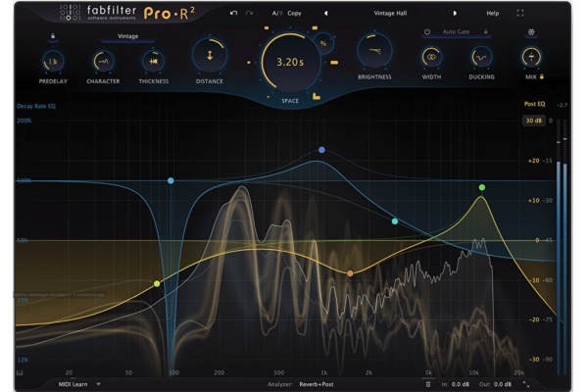Click the output level meter

[x=563, y=248]
